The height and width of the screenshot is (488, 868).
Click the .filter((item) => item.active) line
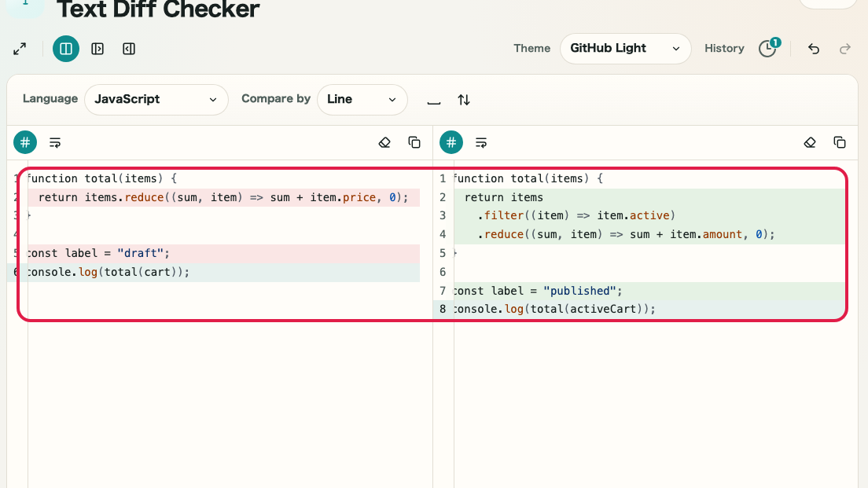click(x=649, y=216)
